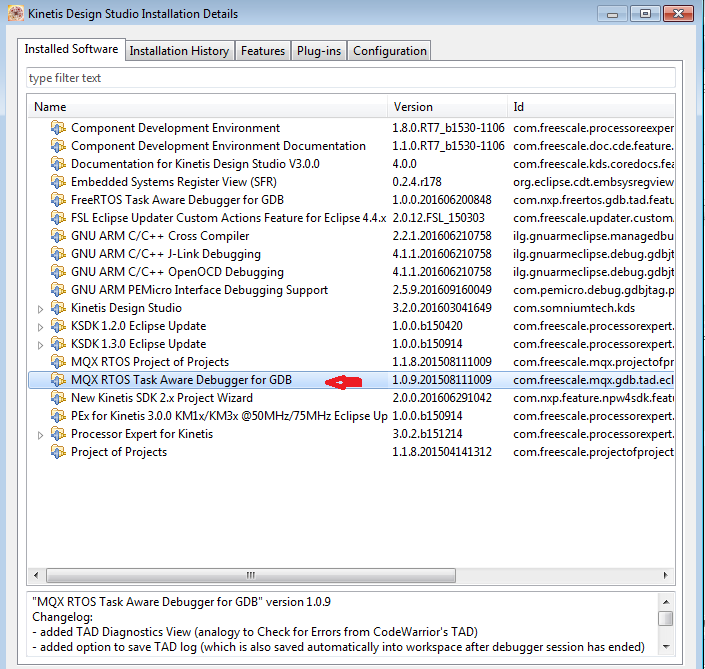Click the Kinetis Design Studio feature icon

click(x=58, y=308)
